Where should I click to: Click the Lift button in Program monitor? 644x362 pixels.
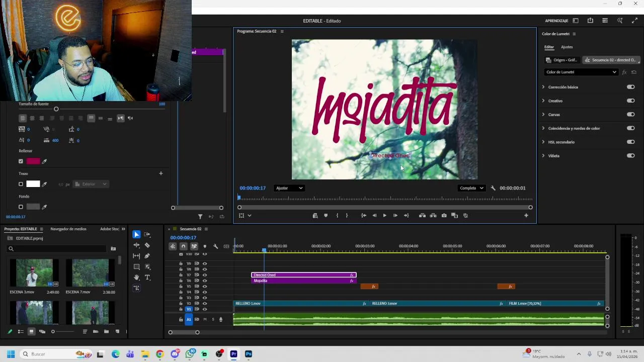422,216
